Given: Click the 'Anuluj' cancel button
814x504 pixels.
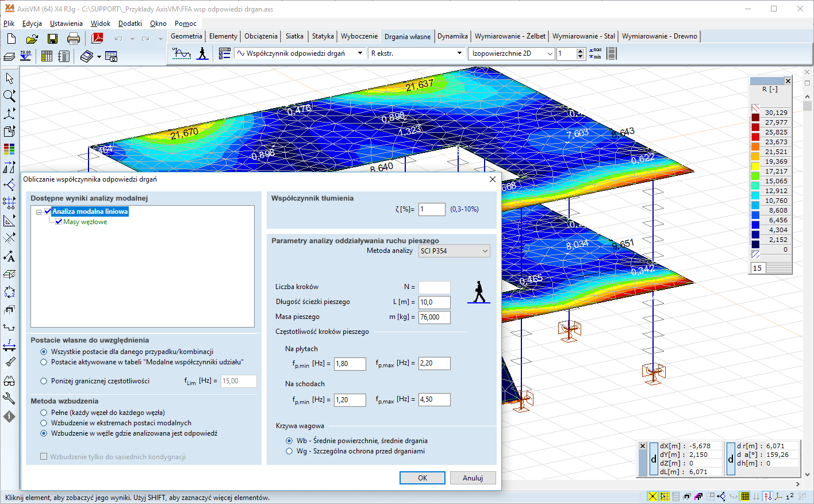Looking at the screenshot, I should tap(473, 478).
